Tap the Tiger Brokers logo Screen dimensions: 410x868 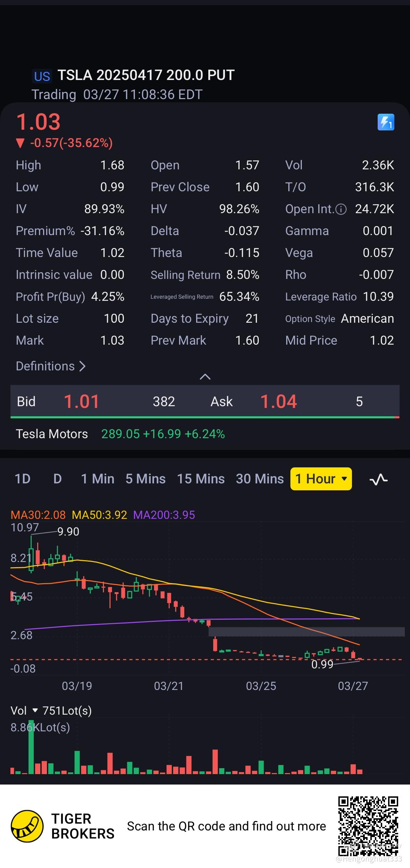click(x=27, y=826)
